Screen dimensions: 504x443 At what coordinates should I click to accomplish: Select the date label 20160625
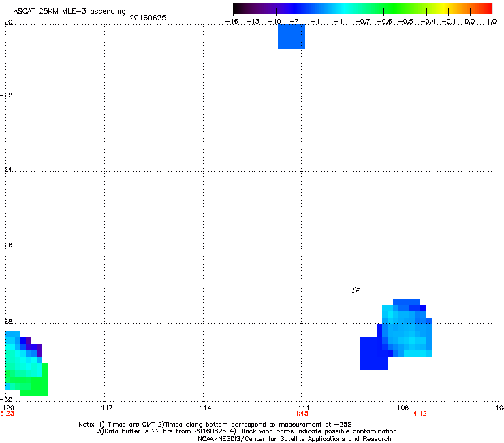point(148,18)
